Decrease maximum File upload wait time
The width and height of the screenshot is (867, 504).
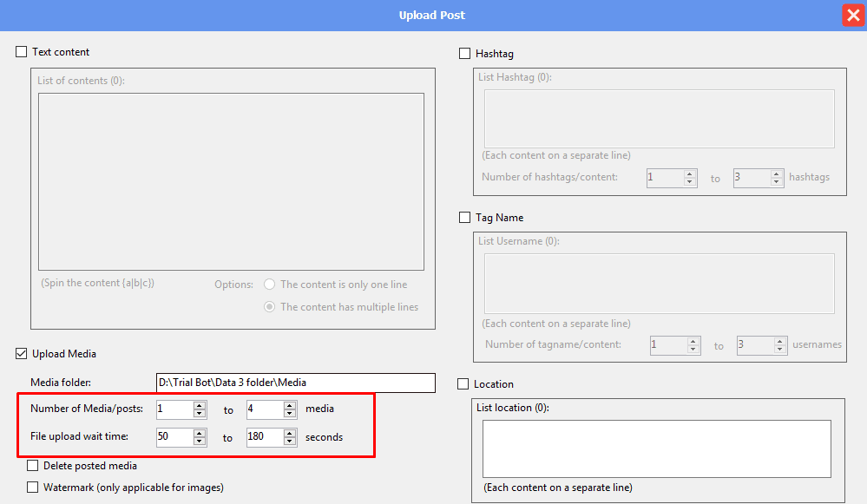point(290,442)
